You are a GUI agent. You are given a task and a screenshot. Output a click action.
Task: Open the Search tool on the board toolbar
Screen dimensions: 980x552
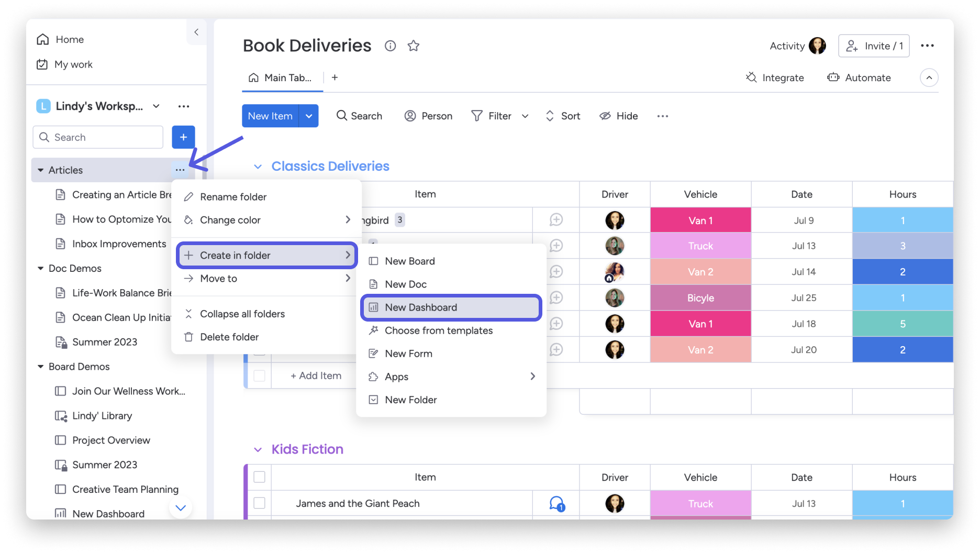click(359, 116)
